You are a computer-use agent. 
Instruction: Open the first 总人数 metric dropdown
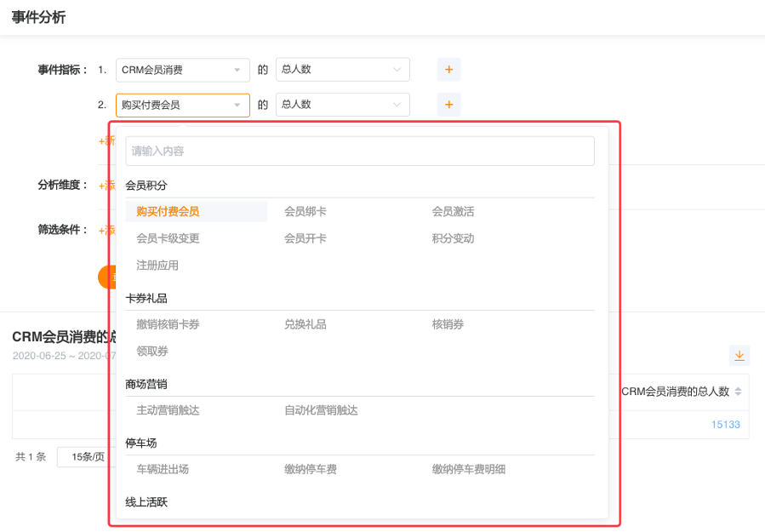342,70
